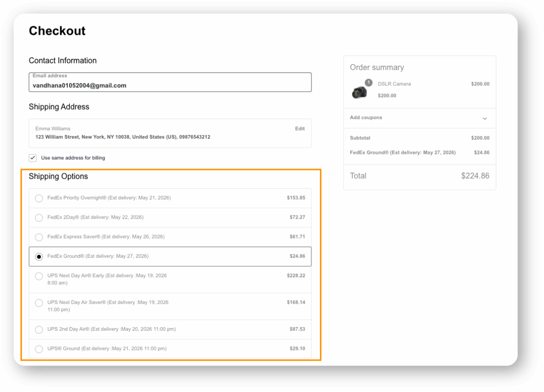
Task: Click the DSLR Camera product thumbnail
Action: tap(359, 92)
